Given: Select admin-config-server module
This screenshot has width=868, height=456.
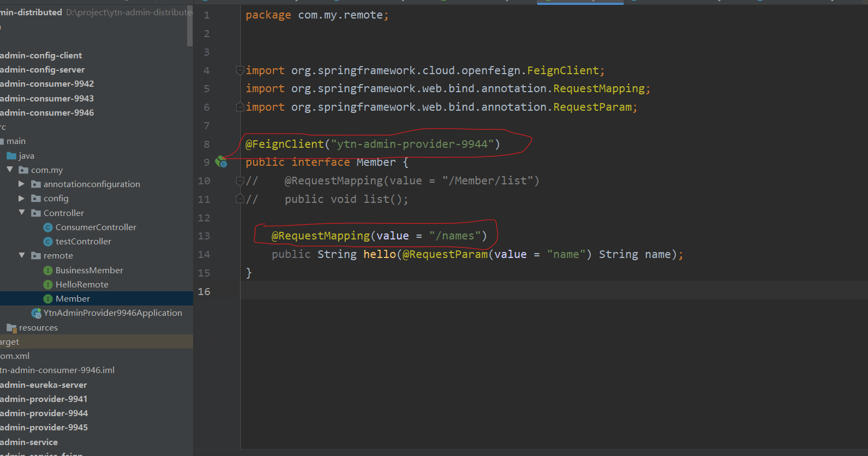Looking at the screenshot, I should (x=43, y=69).
